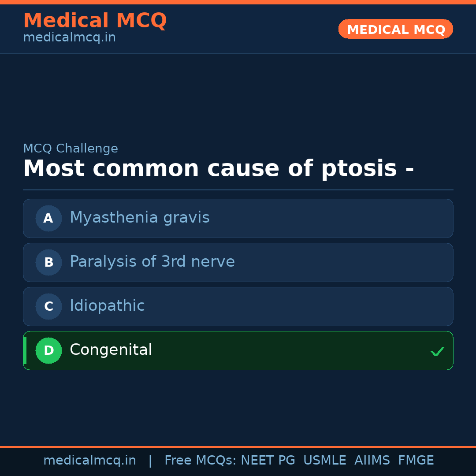Select answer option B Paralysis of 3rd nerve
This screenshot has width=476, height=476.
click(238, 262)
